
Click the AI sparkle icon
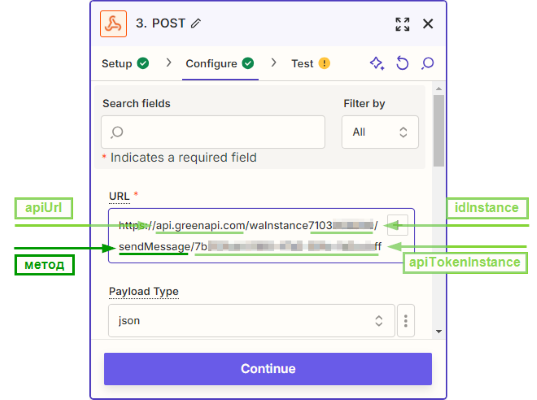pos(377,63)
